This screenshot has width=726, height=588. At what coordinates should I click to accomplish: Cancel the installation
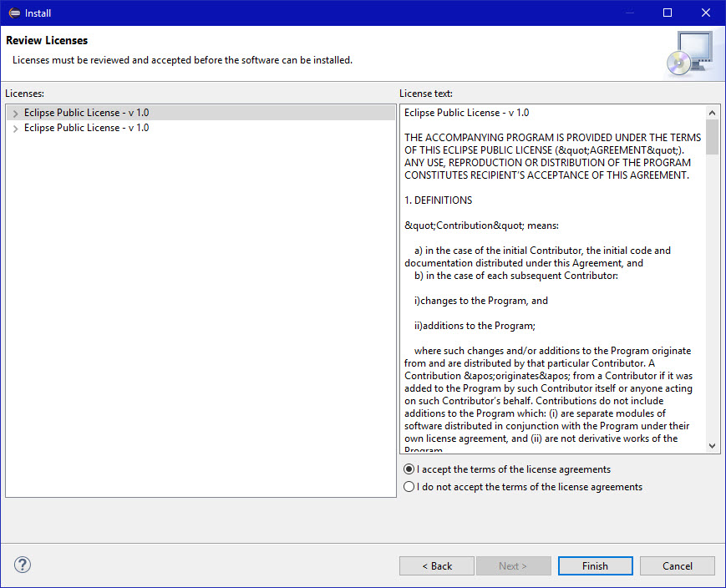click(x=677, y=565)
